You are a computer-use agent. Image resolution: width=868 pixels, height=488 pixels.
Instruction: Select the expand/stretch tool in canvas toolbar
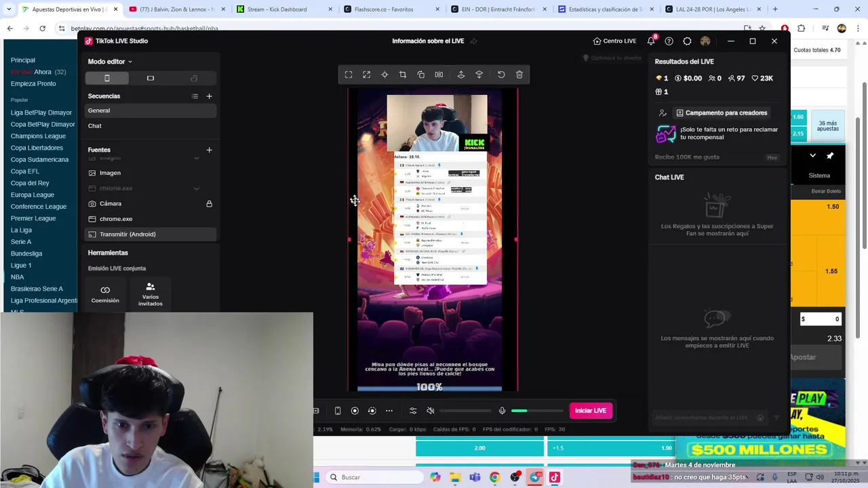(x=367, y=75)
